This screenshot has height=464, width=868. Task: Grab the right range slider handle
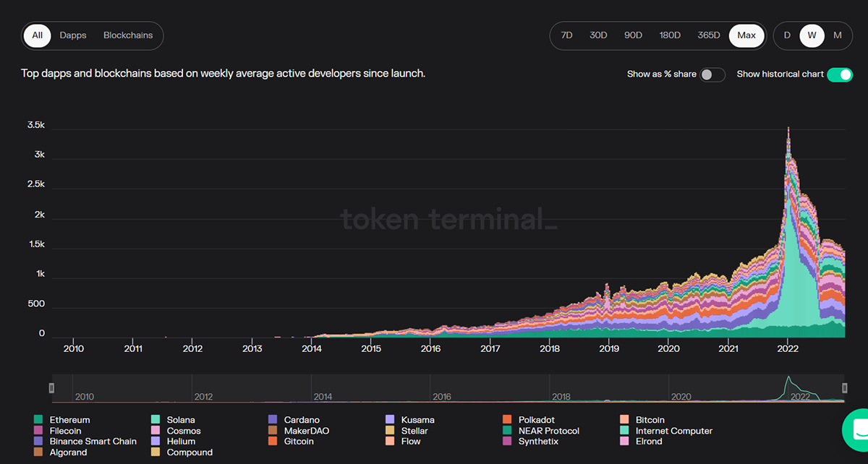click(844, 388)
